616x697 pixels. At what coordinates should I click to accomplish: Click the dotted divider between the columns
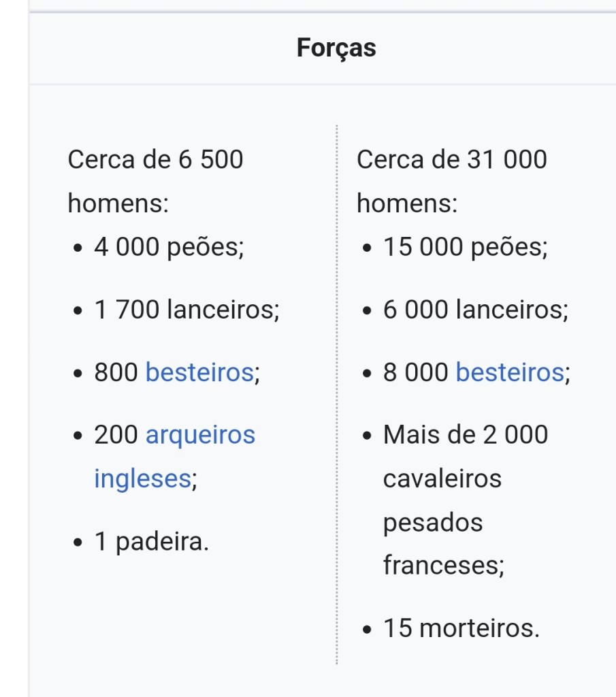[337, 395]
